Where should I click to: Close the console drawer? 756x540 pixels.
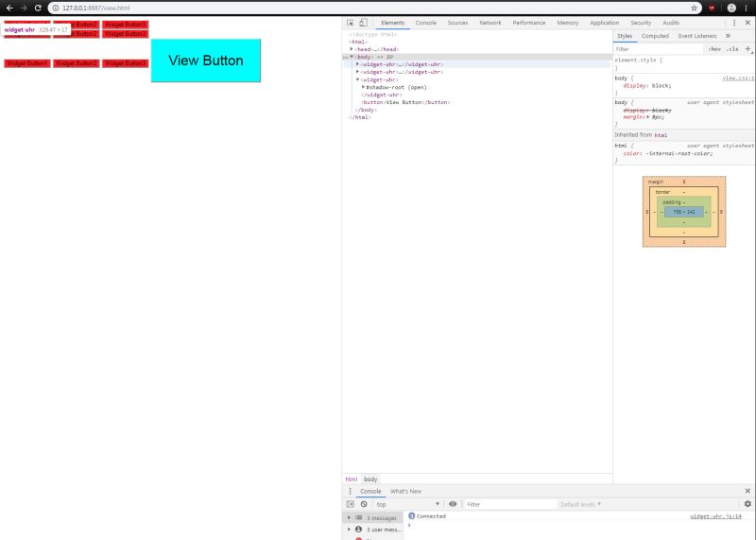click(x=747, y=491)
